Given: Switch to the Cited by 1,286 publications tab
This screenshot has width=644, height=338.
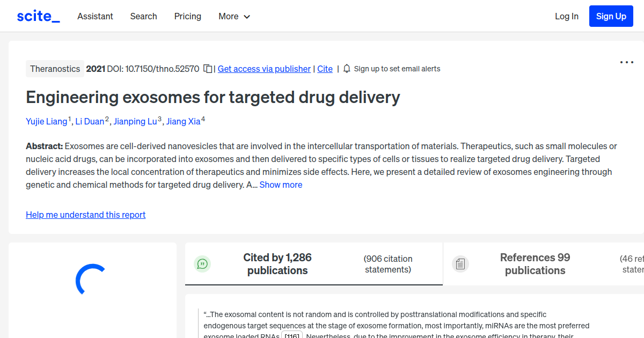Looking at the screenshot, I should [x=277, y=264].
